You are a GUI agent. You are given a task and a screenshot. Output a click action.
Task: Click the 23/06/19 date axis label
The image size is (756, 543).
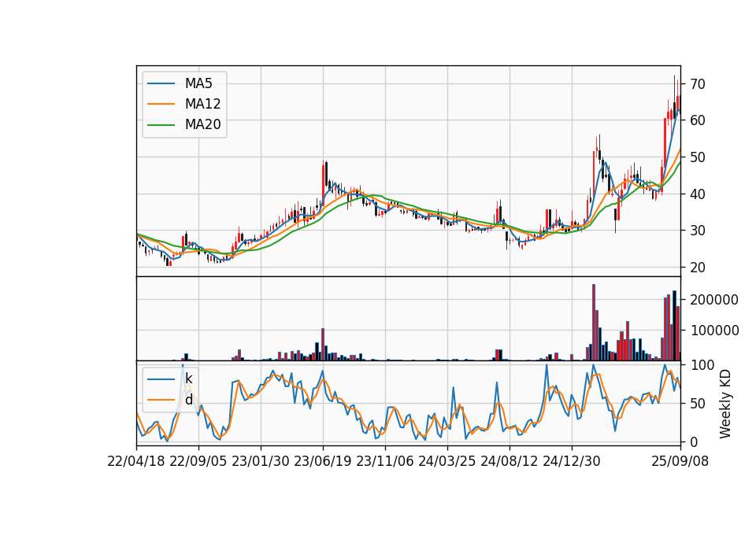pos(323,461)
